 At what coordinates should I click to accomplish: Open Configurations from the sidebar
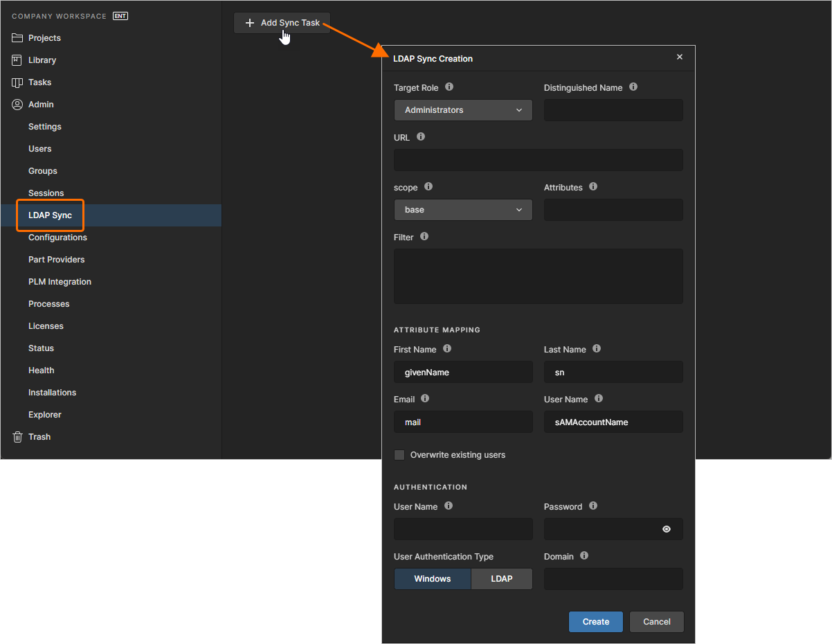[57, 237]
